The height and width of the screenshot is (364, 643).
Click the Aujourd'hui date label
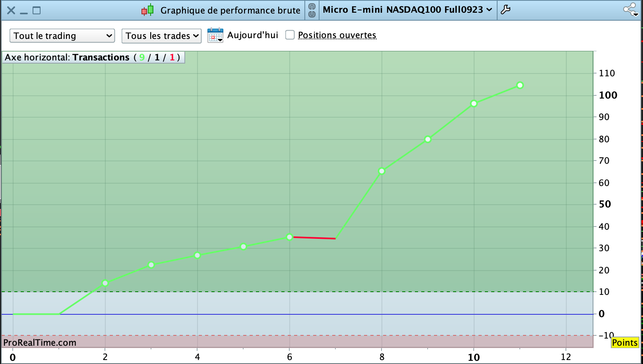click(253, 35)
